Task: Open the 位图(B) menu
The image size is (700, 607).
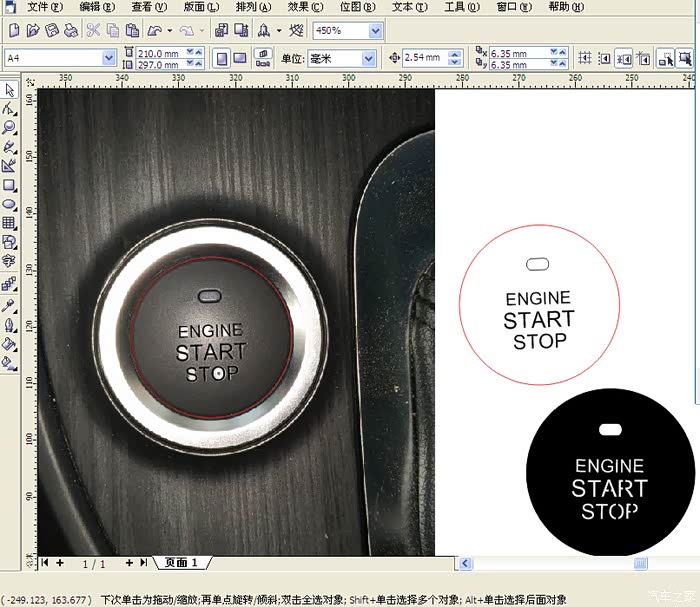Action: point(357,6)
